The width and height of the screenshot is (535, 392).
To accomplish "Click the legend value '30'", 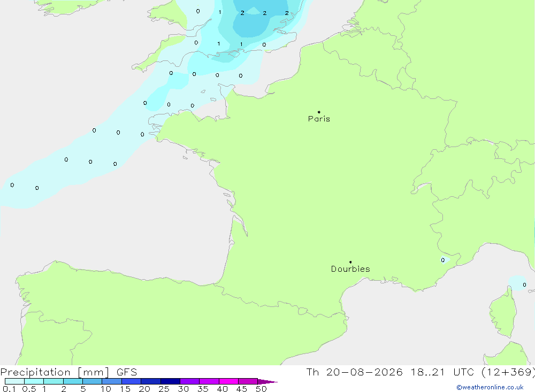I will point(184,389).
